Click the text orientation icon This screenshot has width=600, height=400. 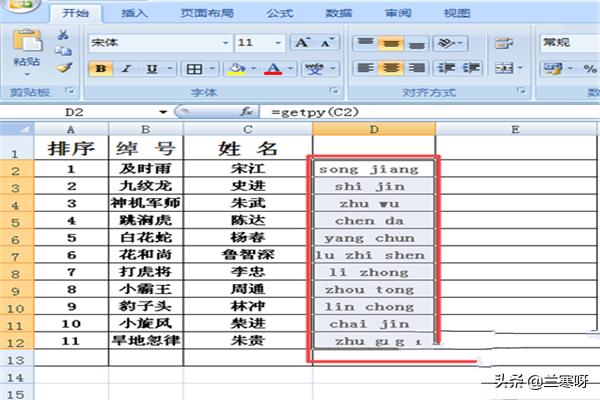(x=448, y=43)
